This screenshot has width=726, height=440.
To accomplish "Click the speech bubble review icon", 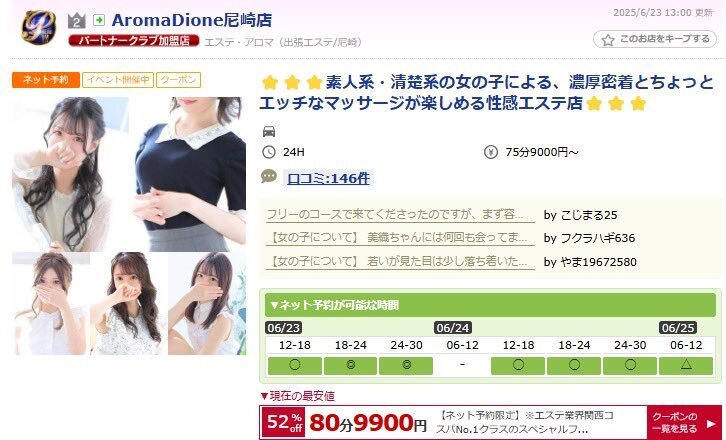I will pos(269,176).
